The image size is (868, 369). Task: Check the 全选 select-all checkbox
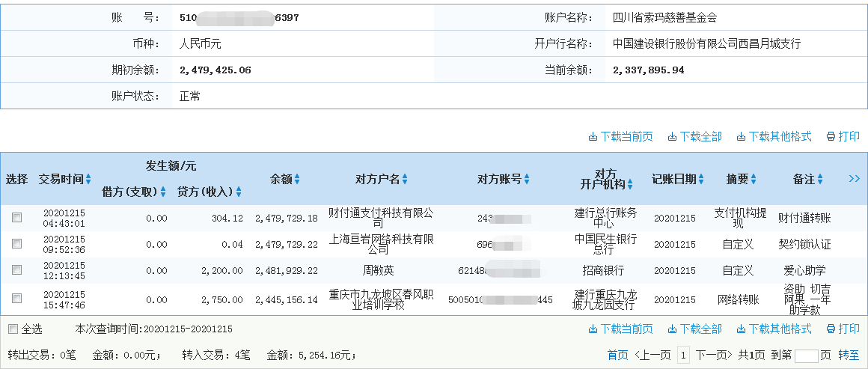(13, 329)
